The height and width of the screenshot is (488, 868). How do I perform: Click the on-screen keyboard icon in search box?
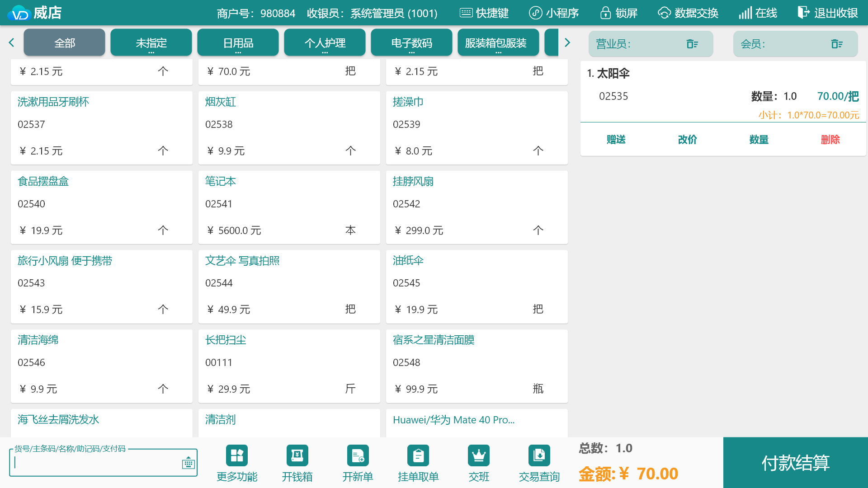[x=188, y=463]
